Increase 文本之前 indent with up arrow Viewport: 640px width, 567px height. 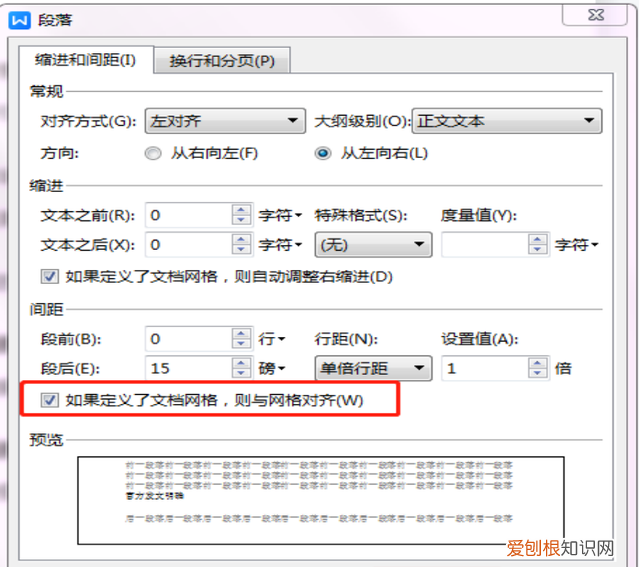pos(241,210)
